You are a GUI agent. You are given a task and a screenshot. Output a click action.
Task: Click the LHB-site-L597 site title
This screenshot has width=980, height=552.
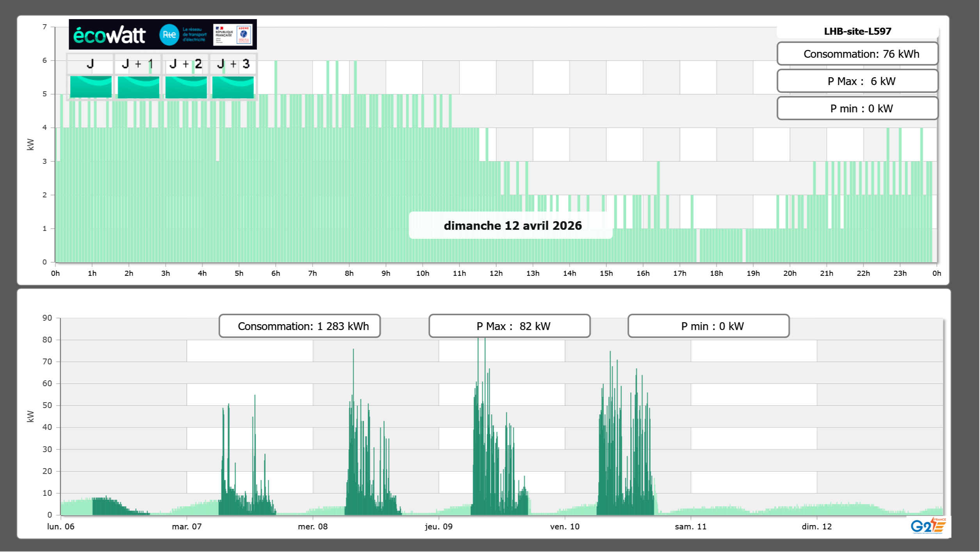pyautogui.click(x=857, y=31)
